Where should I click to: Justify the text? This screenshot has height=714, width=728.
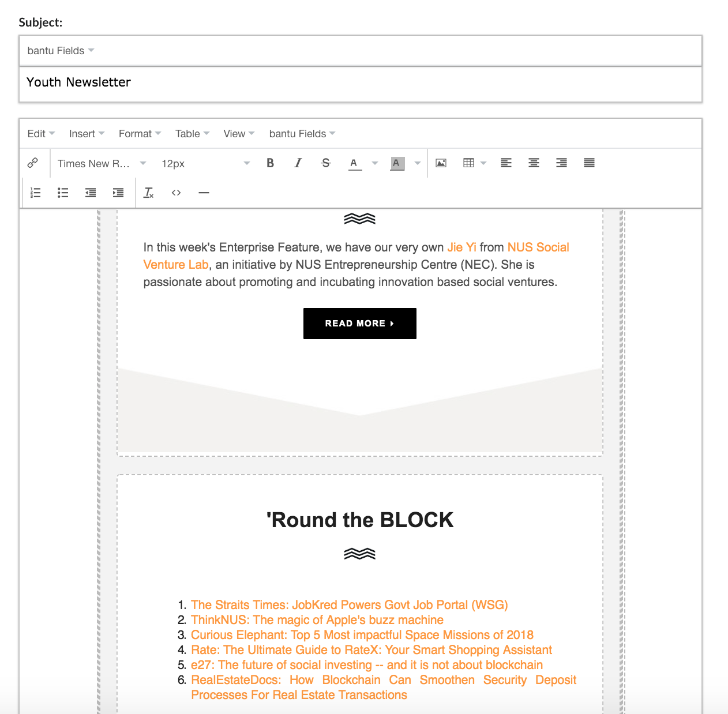pyautogui.click(x=589, y=163)
